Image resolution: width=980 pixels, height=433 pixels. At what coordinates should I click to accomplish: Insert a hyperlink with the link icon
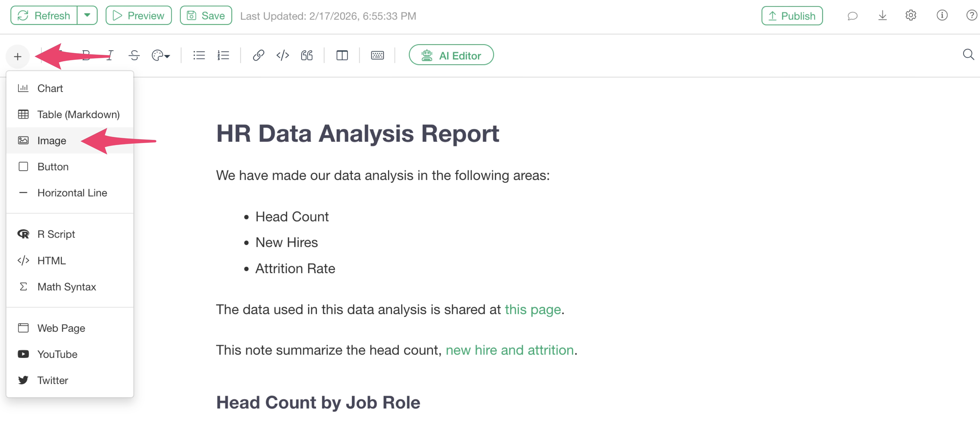point(258,56)
